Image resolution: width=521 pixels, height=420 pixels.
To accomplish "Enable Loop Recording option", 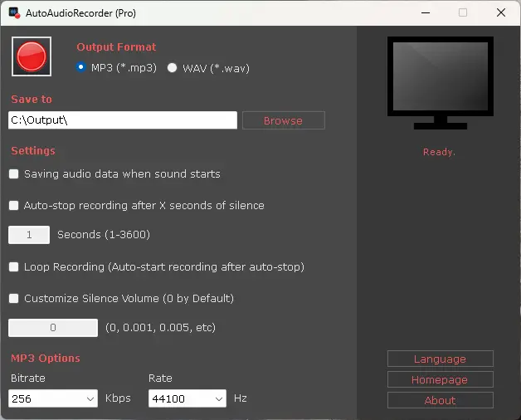I will click(x=14, y=267).
